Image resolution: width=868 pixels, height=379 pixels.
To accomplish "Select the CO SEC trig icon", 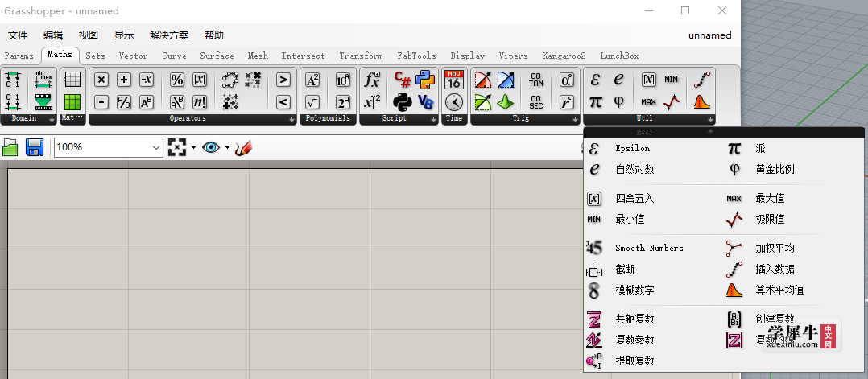I will pyautogui.click(x=536, y=102).
